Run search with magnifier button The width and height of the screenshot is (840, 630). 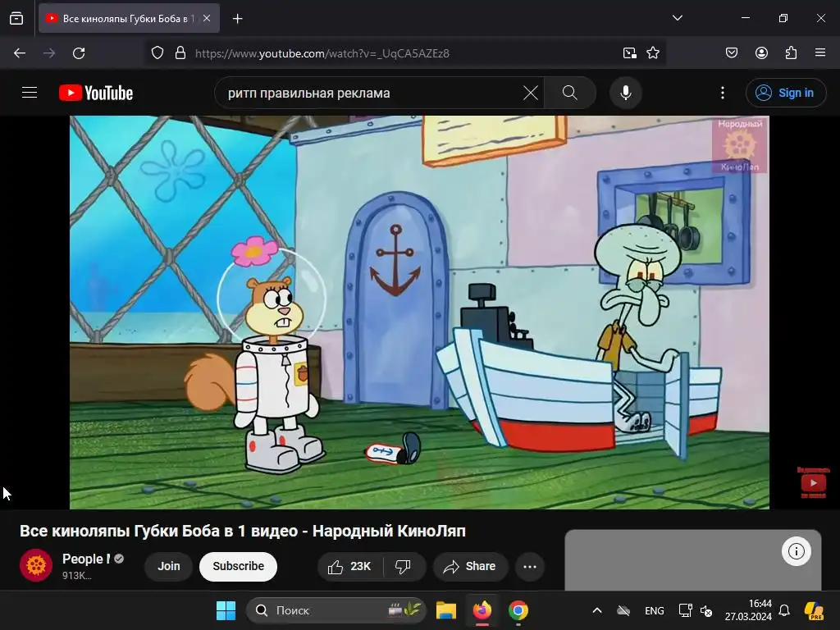(x=570, y=93)
